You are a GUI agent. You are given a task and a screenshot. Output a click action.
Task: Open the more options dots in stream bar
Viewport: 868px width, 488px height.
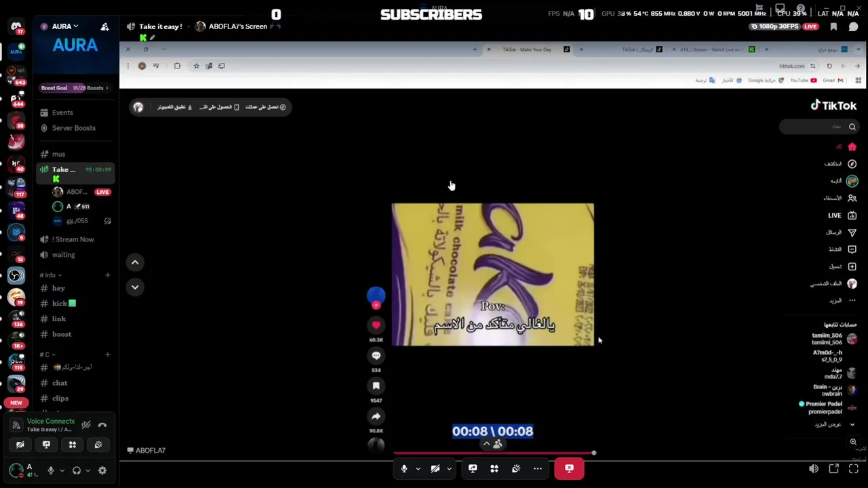click(538, 468)
